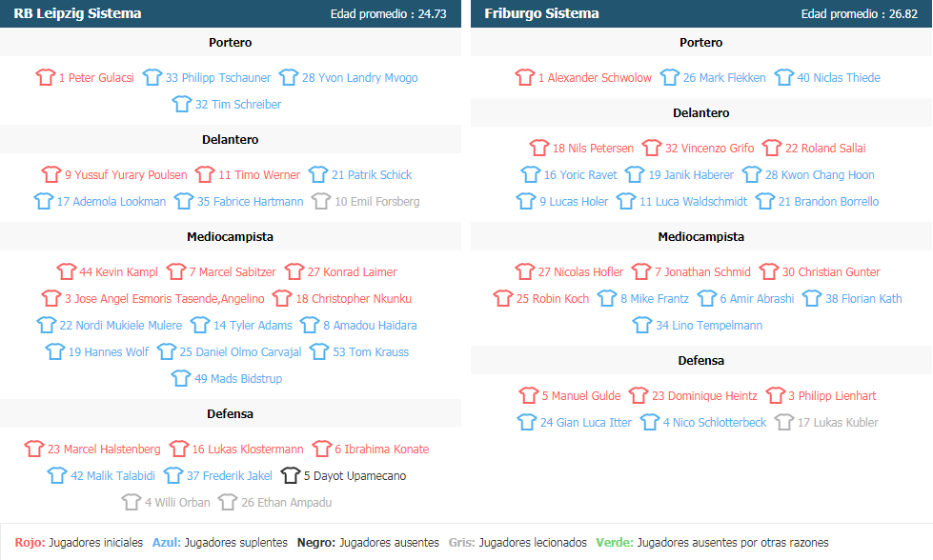This screenshot has width=933, height=560.
Task: Click the red jersey icon of Alexander Schwolow
Action: [525, 77]
